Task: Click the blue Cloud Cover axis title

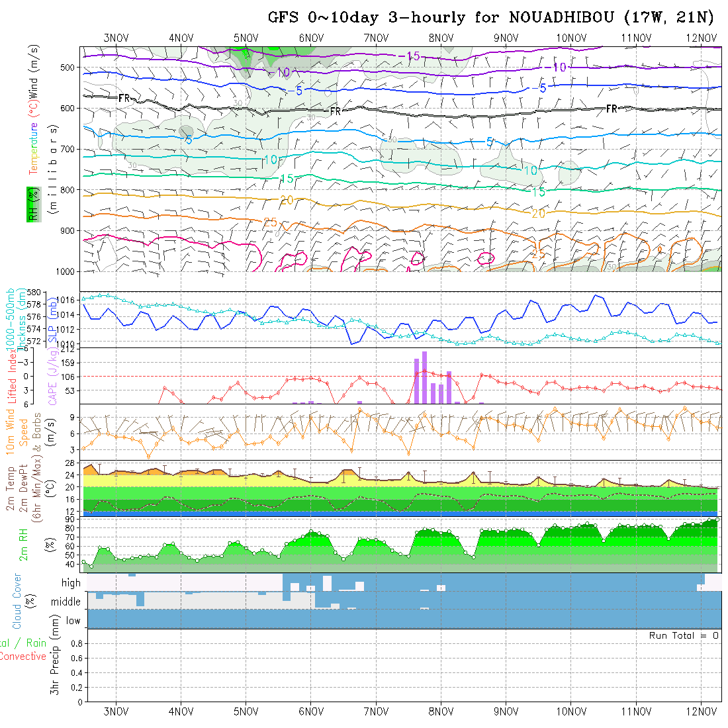Action: tap(17, 601)
